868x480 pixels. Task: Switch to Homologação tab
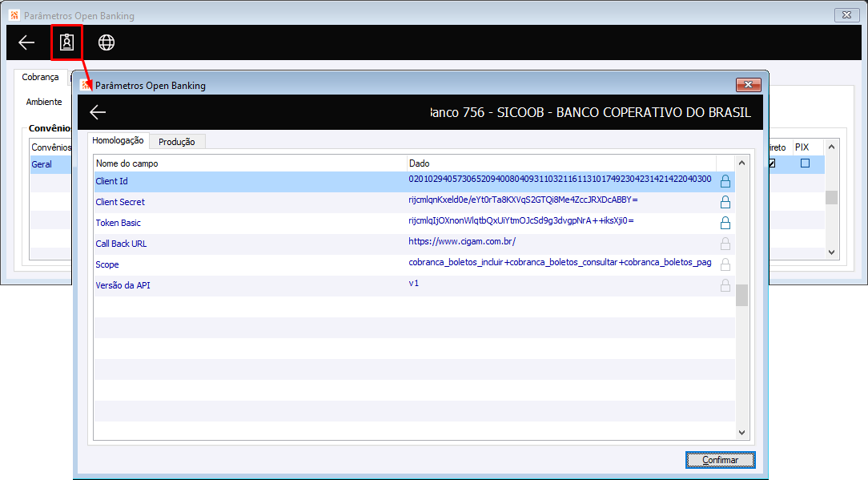118,141
